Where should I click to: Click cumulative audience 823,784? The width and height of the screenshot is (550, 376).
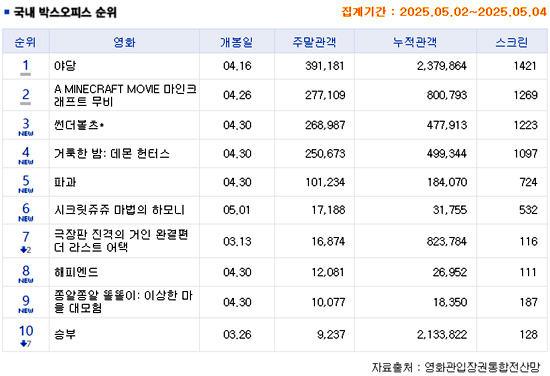click(x=447, y=241)
